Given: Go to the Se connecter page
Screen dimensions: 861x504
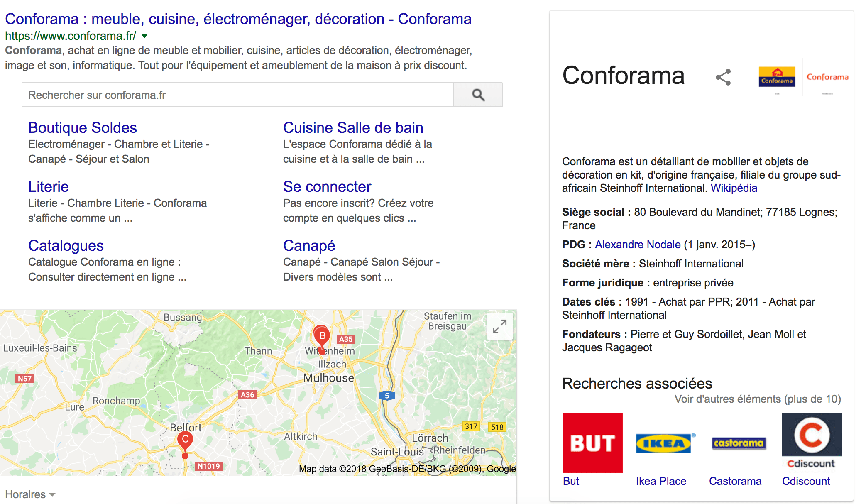Looking at the screenshot, I should [327, 187].
